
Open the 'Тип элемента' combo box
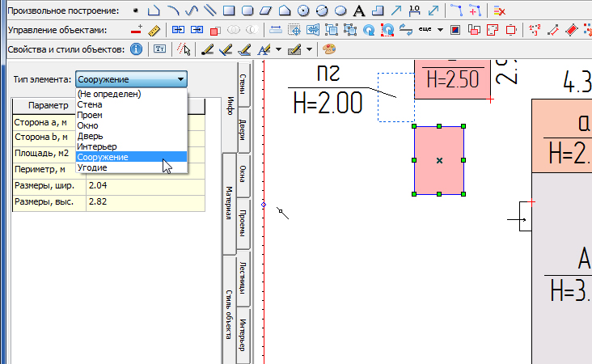pos(132,79)
